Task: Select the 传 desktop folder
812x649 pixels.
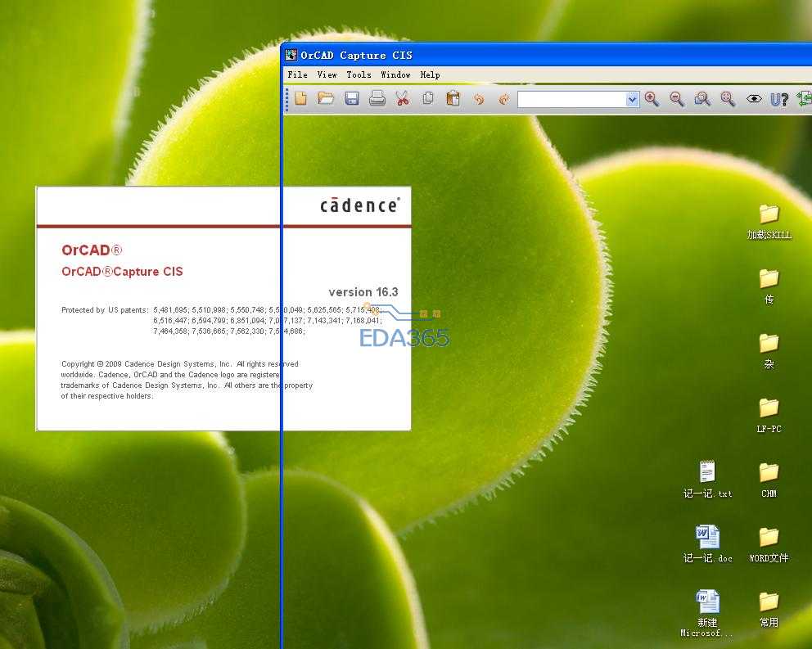Action: click(769, 286)
